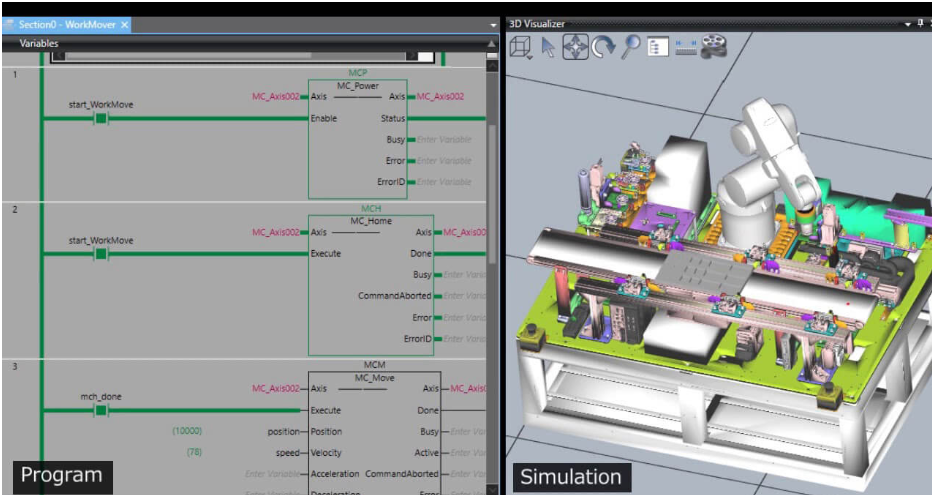The image size is (932, 495).
Task: Click the position variable on MC_Move
Action: pyautogui.click(x=284, y=431)
